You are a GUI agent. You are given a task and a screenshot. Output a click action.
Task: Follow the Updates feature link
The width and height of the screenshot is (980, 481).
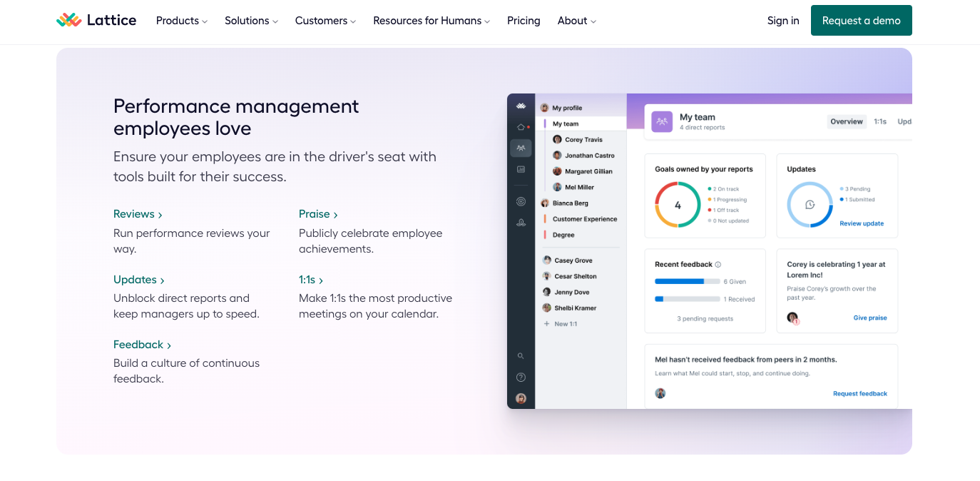pos(139,280)
